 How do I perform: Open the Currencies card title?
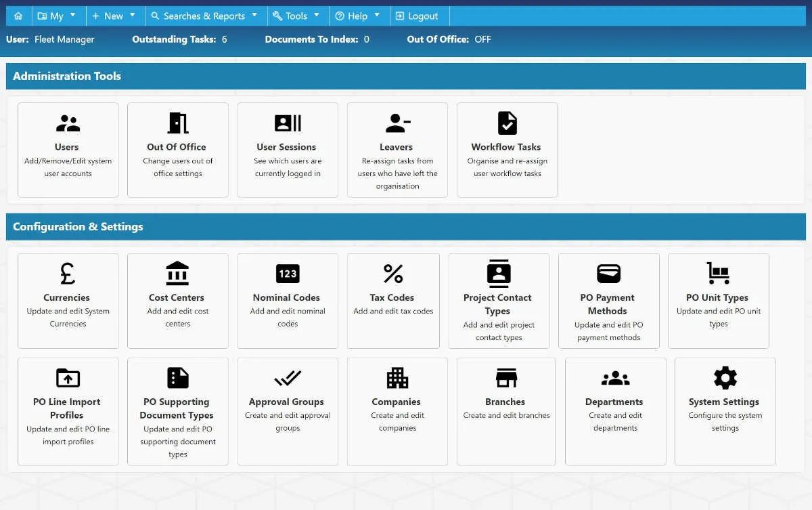pos(67,297)
